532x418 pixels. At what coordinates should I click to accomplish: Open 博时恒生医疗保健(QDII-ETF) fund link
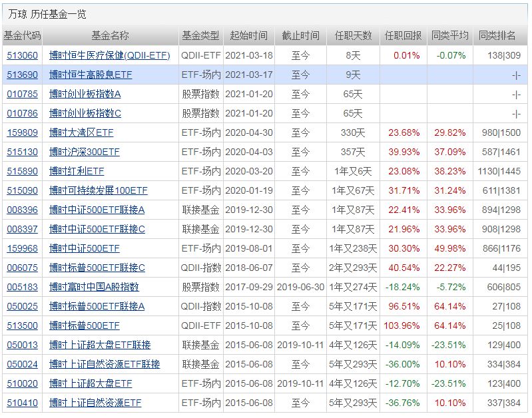(110, 55)
